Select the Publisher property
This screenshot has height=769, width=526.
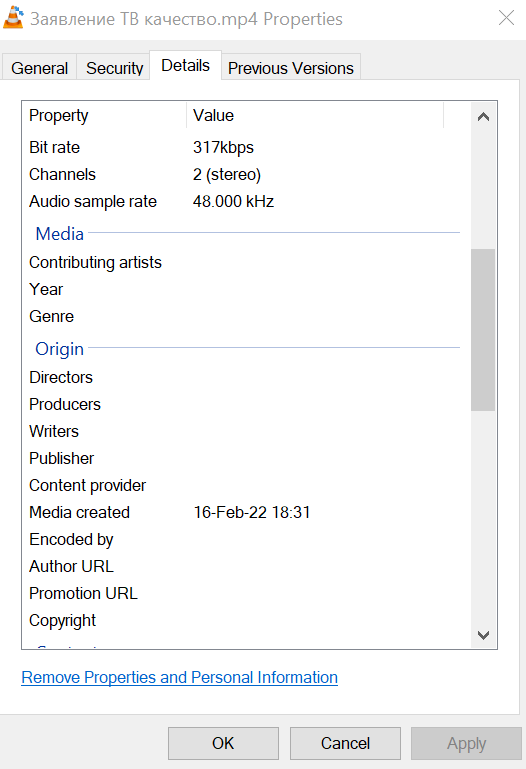[61, 458]
